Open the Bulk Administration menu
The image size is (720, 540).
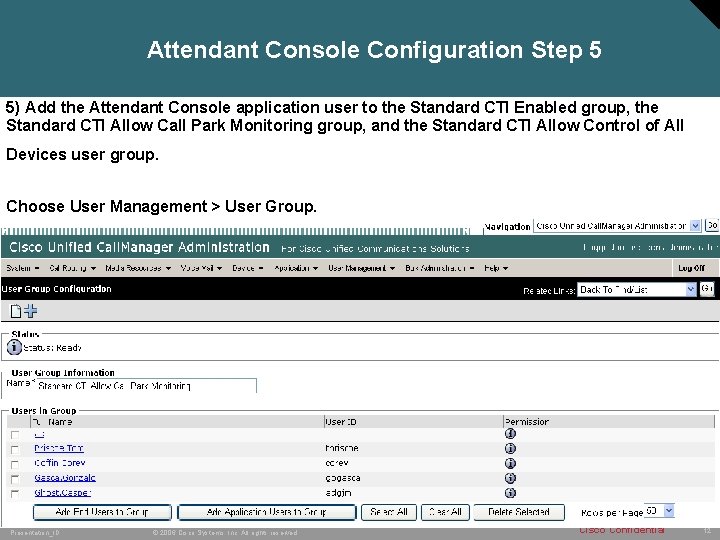(x=439, y=268)
